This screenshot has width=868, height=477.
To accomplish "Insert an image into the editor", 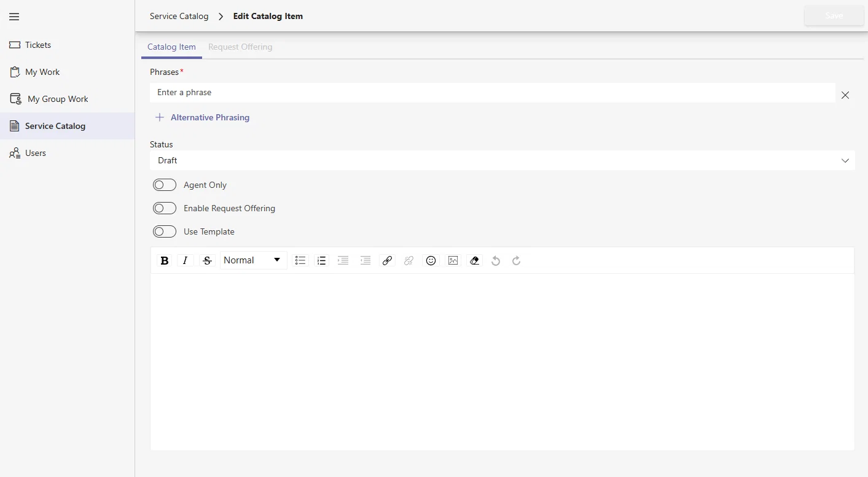I will (453, 261).
